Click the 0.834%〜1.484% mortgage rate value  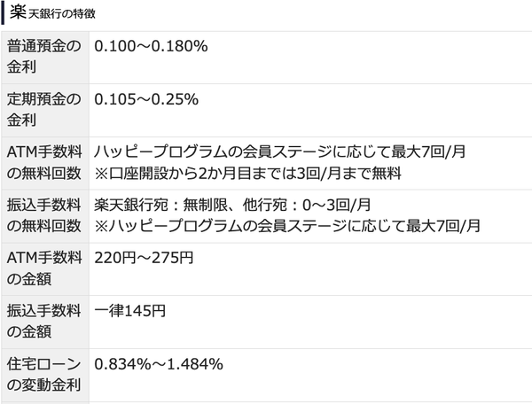point(159,365)
